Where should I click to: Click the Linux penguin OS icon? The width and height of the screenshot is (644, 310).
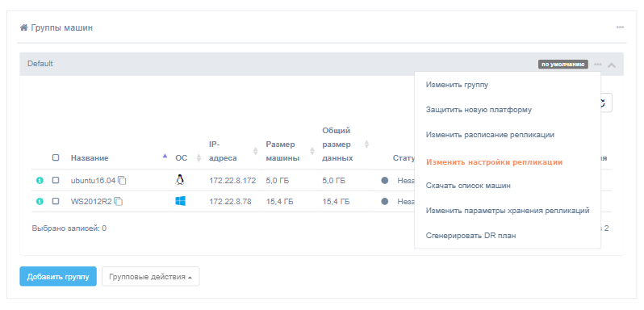[x=180, y=180]
